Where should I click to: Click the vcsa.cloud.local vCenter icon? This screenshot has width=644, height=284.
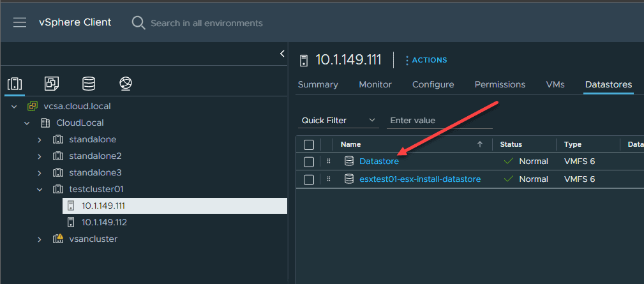[x=33, y=107]
